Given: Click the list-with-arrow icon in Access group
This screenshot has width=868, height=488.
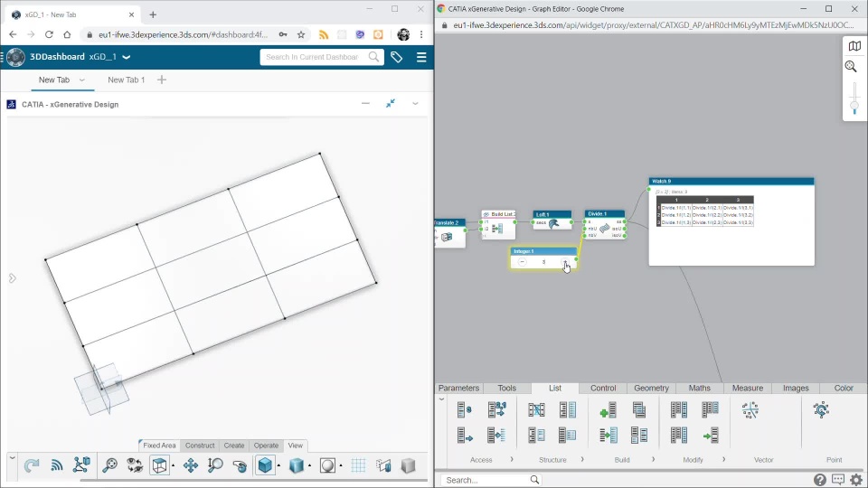Looking at the screenshot, I should 465,435.
